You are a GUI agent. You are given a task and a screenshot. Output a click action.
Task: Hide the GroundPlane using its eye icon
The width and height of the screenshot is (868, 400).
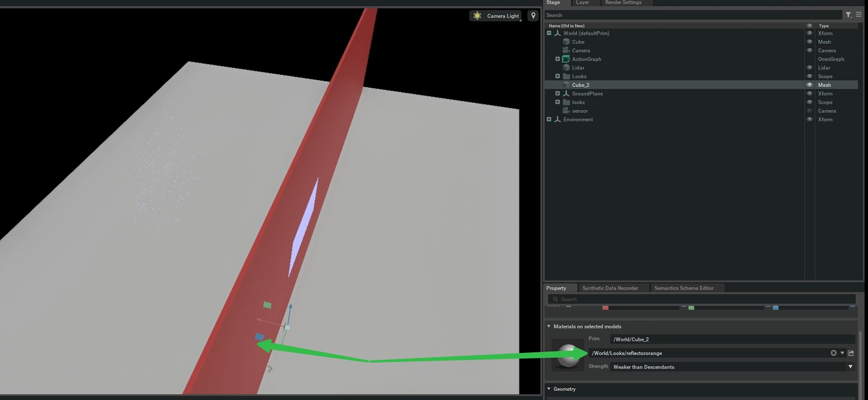810,93
